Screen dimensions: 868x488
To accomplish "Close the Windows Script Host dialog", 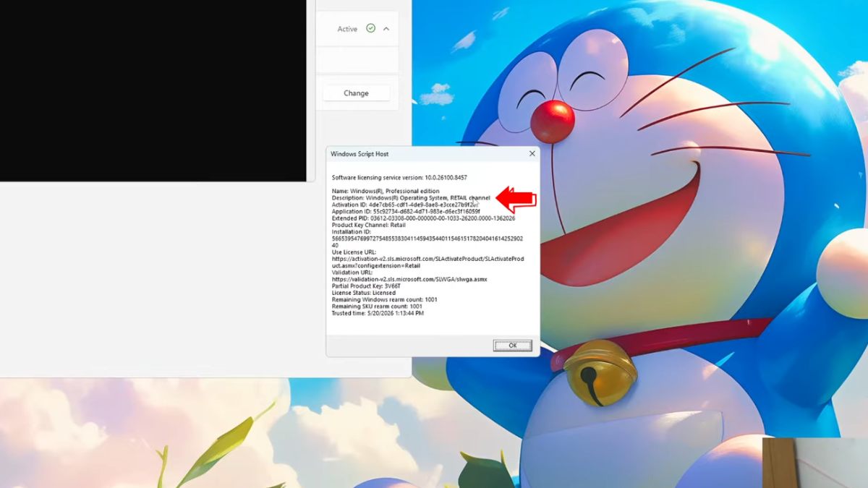I will [532, 154].
